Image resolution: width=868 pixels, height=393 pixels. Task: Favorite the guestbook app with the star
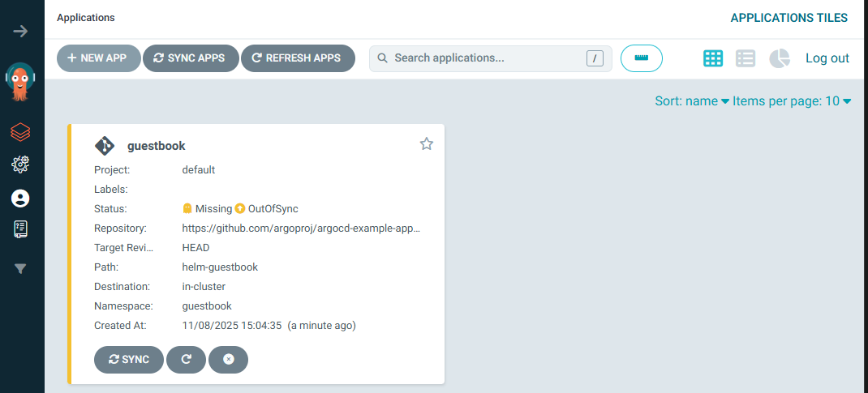426,144
